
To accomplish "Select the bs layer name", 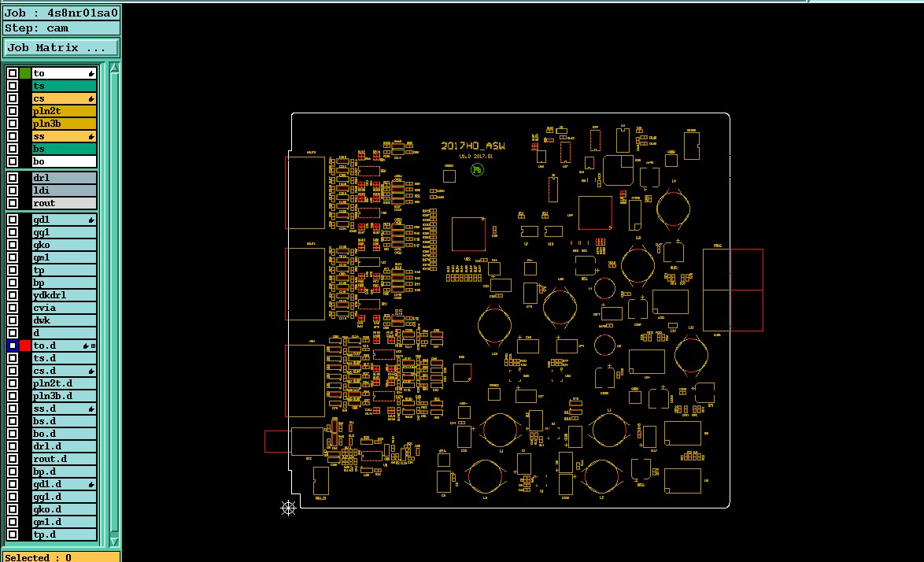I will coord(65,149).
